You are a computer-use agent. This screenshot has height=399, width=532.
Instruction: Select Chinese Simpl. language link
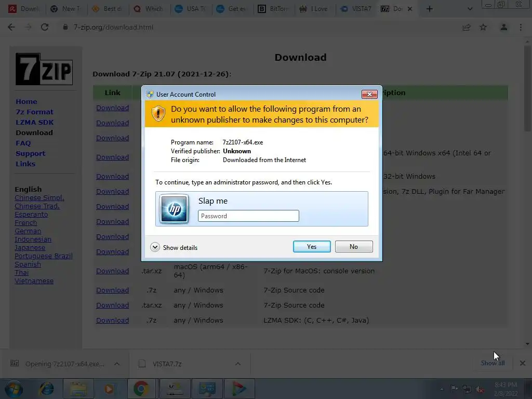coord(39,197)
